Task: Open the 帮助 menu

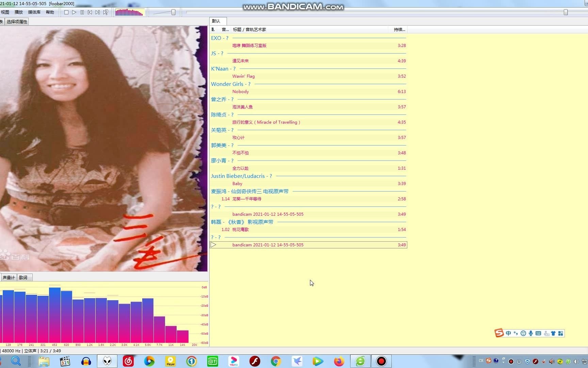Action: [50, 12]
